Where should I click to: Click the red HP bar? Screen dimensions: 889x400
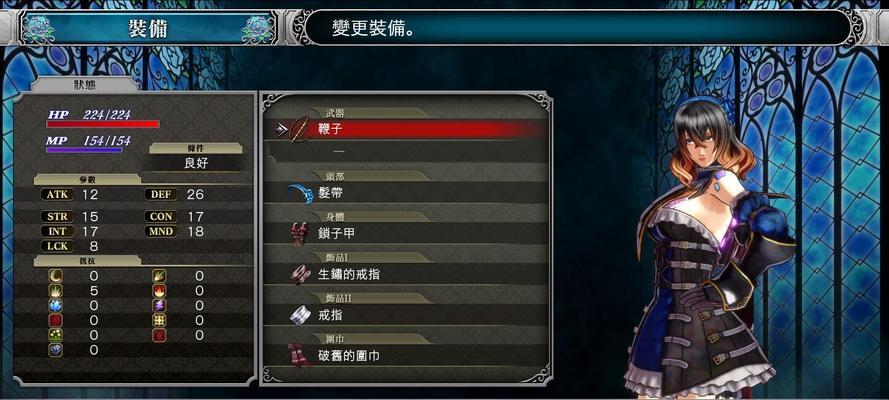(x=103, y=124)
